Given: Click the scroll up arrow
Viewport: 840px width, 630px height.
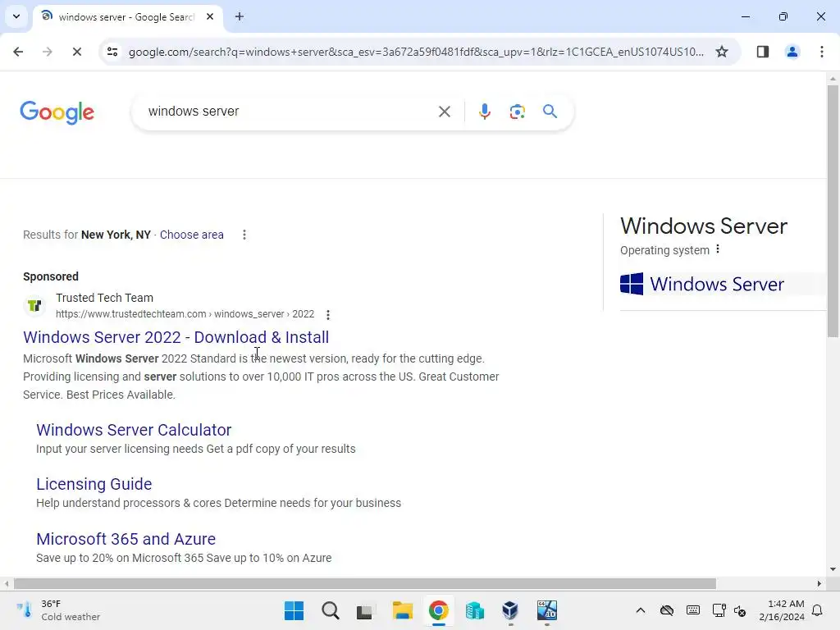Looking at the screenshot, I should (x=833, y=78).
